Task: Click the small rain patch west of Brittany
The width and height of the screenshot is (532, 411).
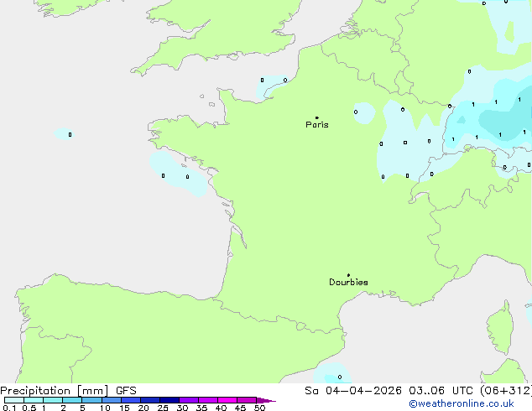Action: click(65, 134)
